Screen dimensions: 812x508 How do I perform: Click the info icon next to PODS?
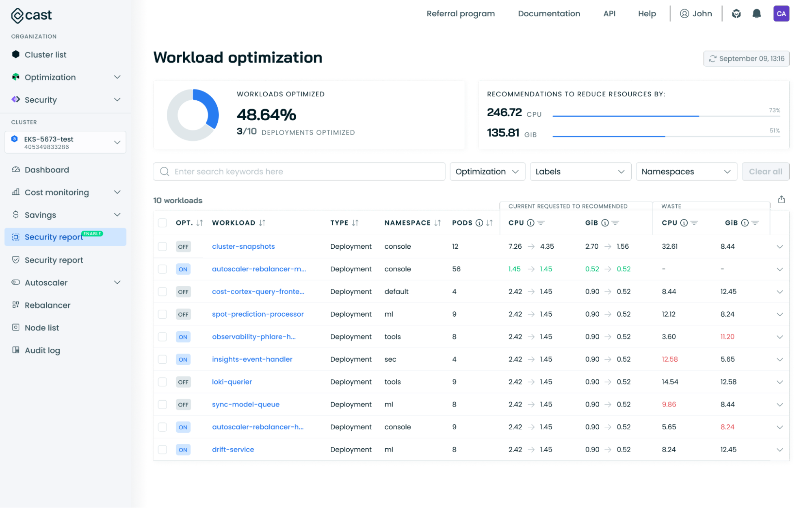pyautogui.click(x=479, y=223)
